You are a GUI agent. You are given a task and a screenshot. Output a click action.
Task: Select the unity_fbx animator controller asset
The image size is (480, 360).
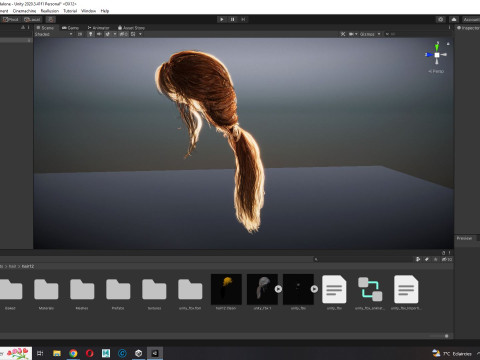click(x=370, y=289)
